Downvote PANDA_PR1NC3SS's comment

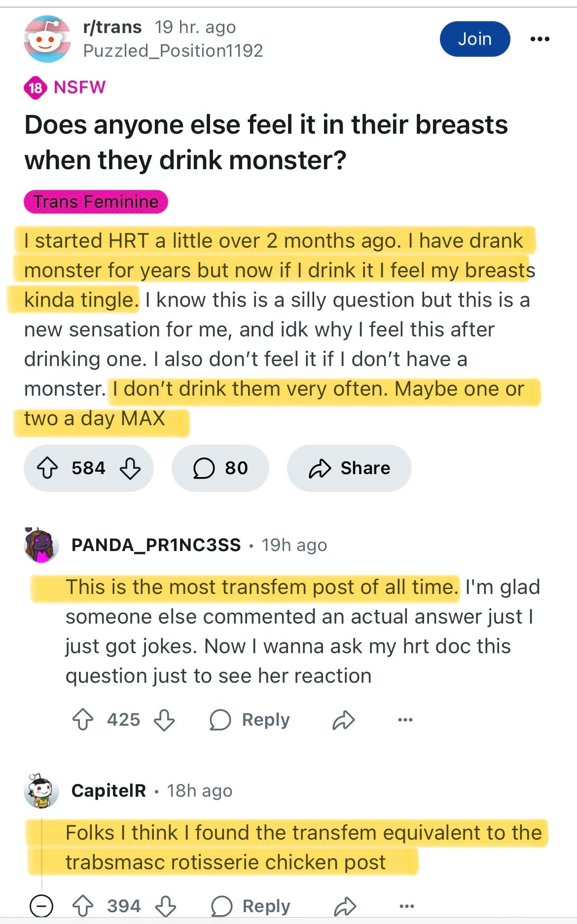[164, 720]
